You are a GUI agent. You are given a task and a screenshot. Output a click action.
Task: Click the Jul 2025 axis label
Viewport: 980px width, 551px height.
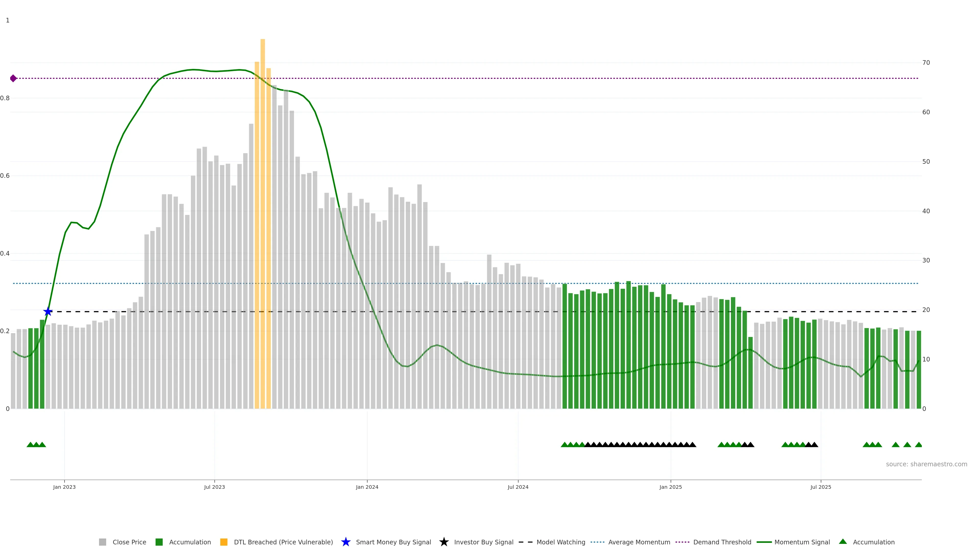click(820, 487)
